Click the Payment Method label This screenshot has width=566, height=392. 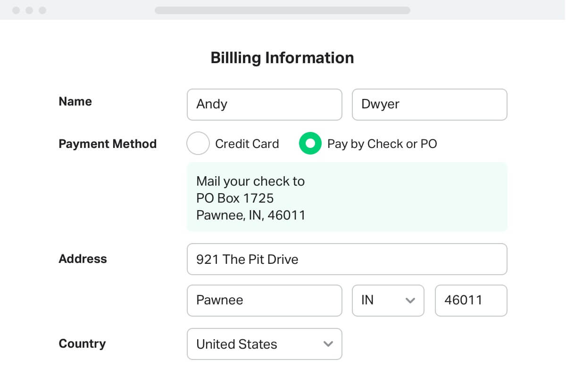coord(108,144)
